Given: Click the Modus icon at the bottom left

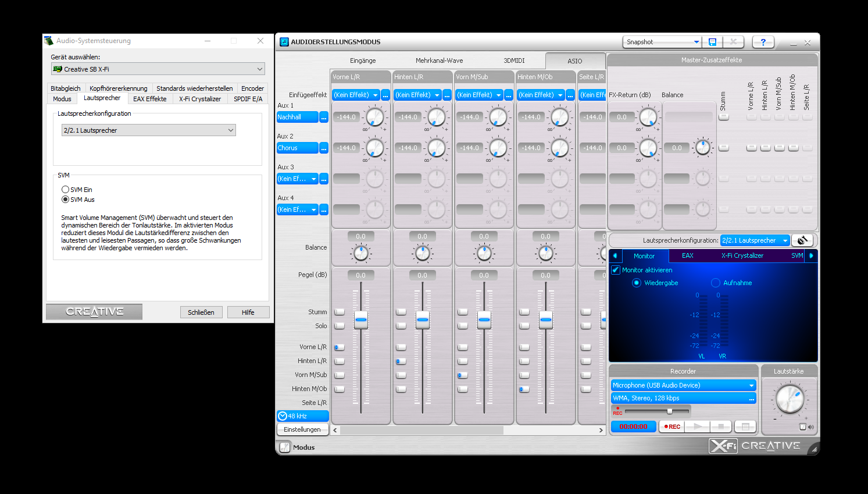Looking at the screenshot, I should [x=285, y=447].
